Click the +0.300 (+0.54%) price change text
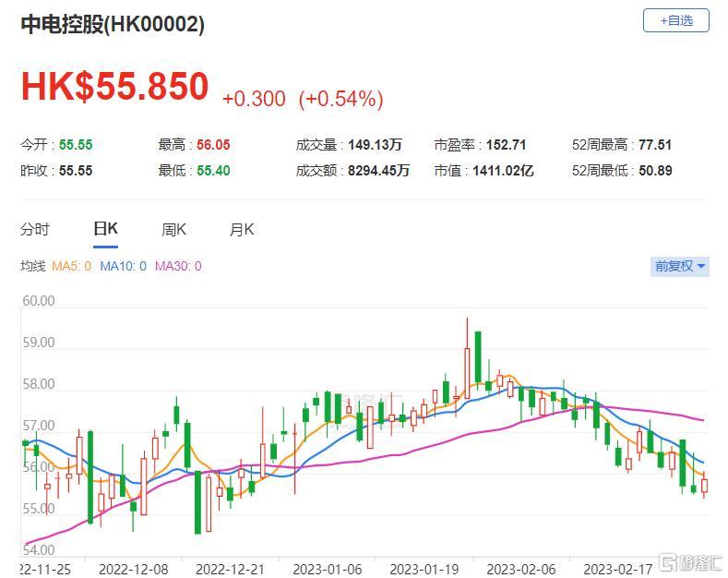The width and height of the screenshot is (728, 578). tap(303, 99)
